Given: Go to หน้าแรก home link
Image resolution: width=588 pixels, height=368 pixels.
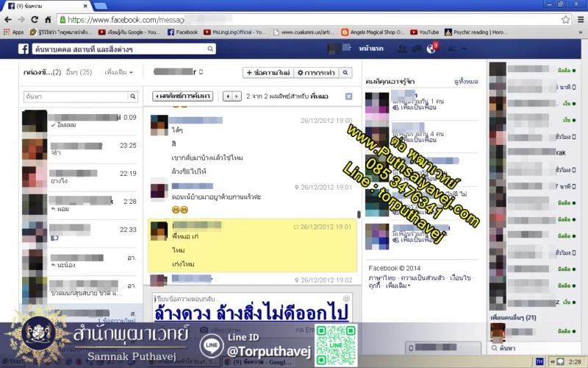Looking at the screenshot, I should [x=371, y=49].
